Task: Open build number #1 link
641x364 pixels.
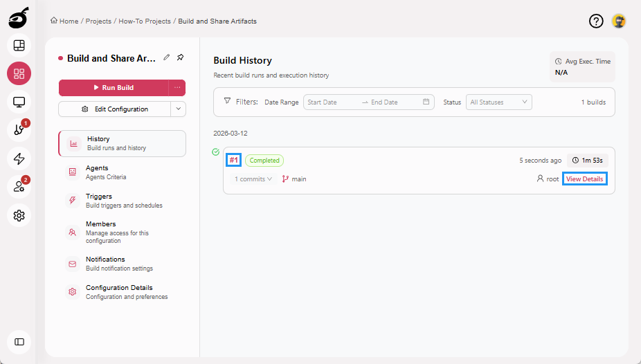Action: [233, 160]
